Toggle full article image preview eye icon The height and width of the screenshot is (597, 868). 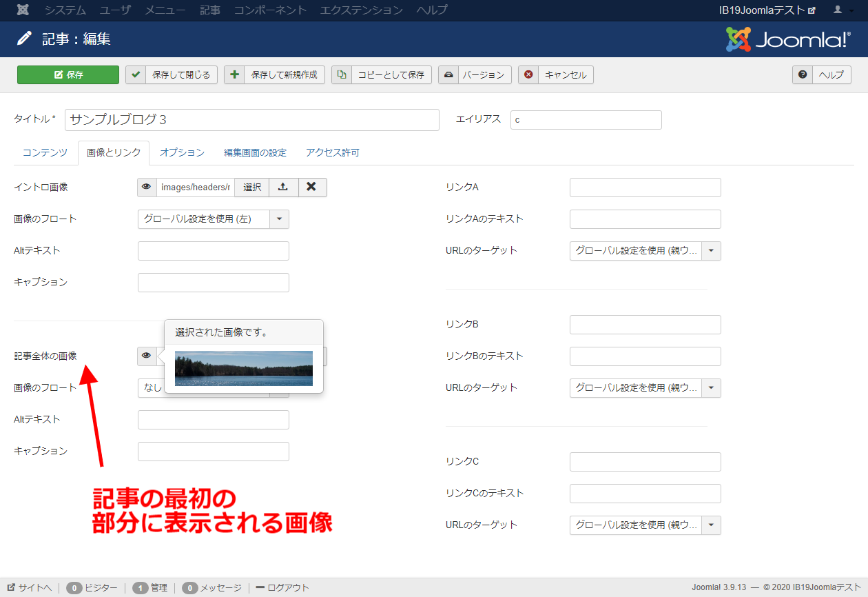pyautogui.click(x=147, y=356)
